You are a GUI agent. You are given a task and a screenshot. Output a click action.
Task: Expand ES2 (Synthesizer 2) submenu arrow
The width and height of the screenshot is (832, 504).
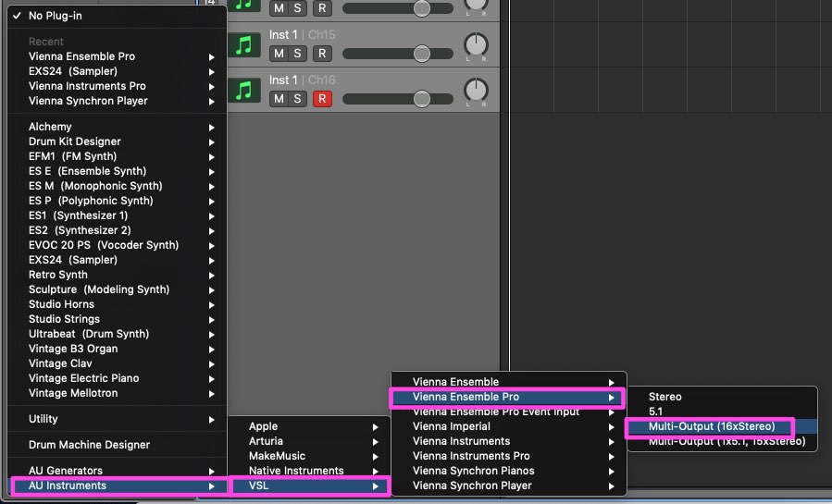click(212, 231)
